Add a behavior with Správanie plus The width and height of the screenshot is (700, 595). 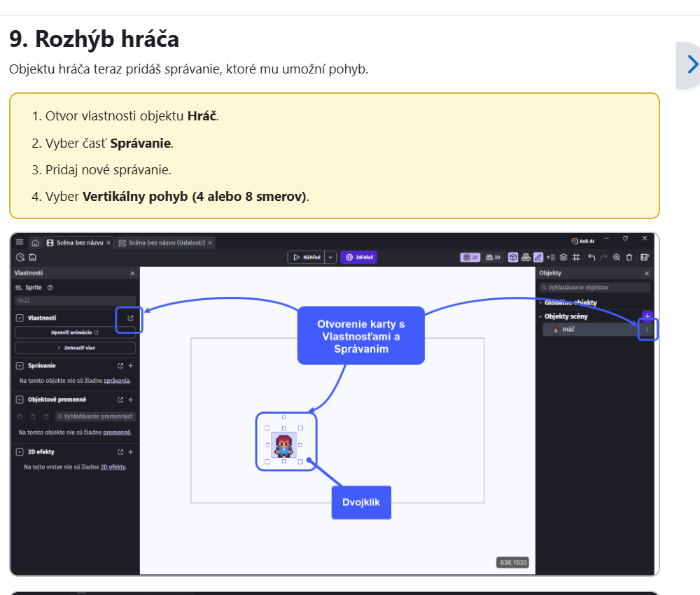131,365
